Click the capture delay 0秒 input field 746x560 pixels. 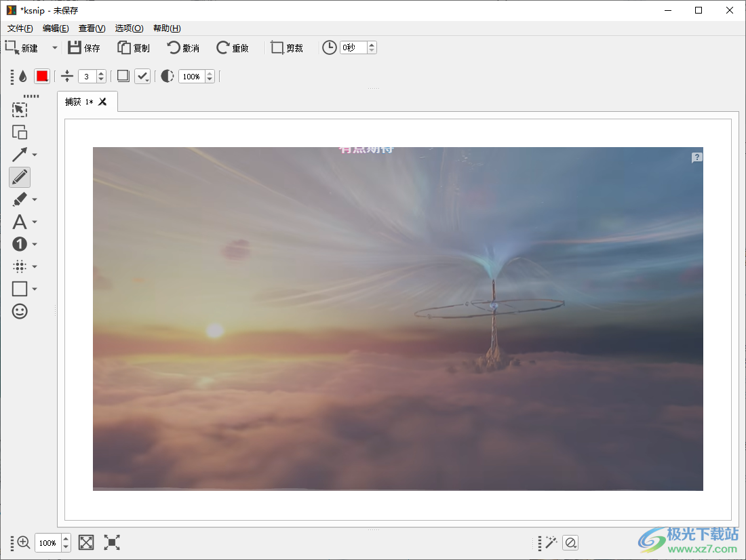pos(353,47)
